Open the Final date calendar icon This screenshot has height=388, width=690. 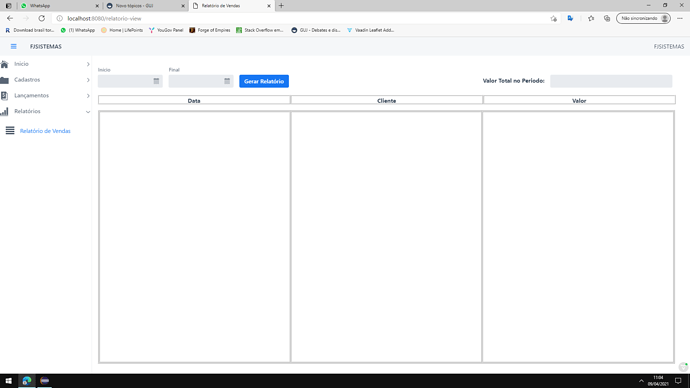227,81
